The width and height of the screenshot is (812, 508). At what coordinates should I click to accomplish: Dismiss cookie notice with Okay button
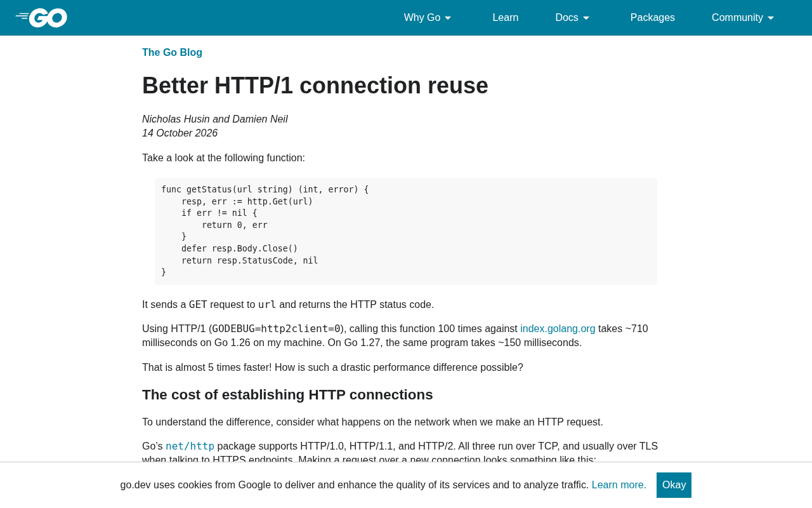click(x=674, y=485)
